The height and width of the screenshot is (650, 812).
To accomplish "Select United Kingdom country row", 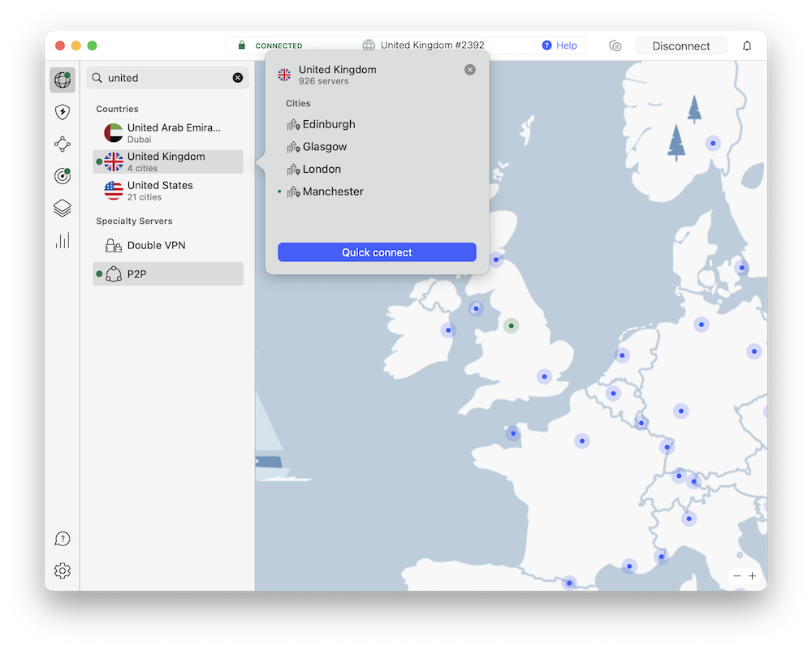I will tap(168, 161).
